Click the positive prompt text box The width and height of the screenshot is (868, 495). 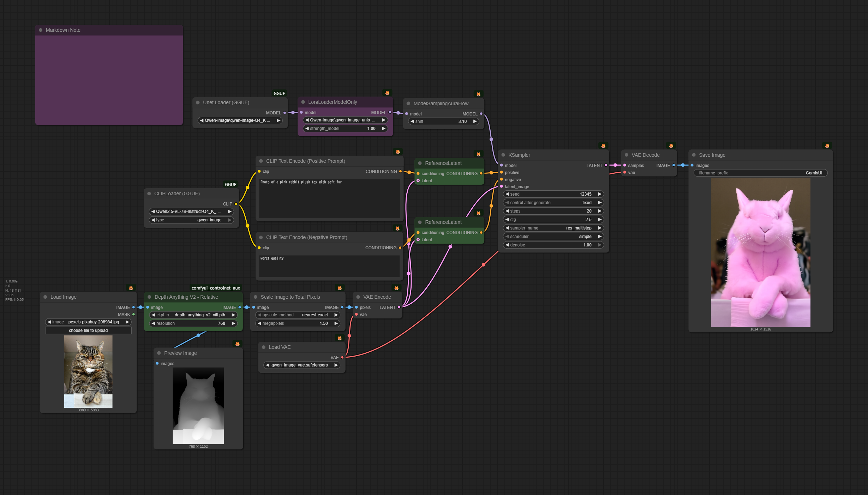[329, 198]
